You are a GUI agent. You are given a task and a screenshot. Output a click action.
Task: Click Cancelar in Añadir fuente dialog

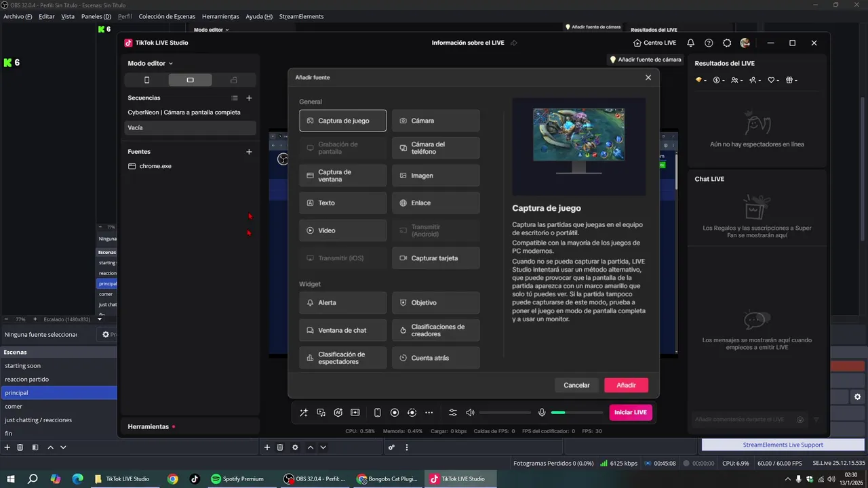pos(577,385)
